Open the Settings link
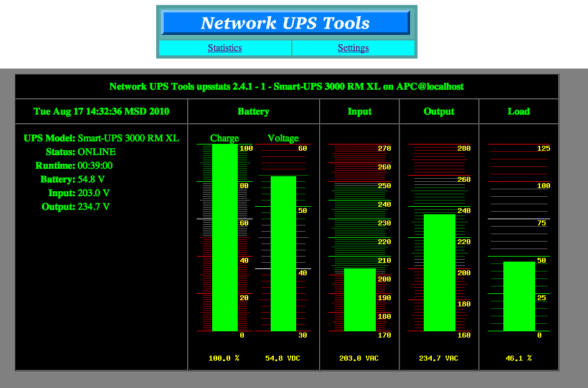 click(353, 48)
